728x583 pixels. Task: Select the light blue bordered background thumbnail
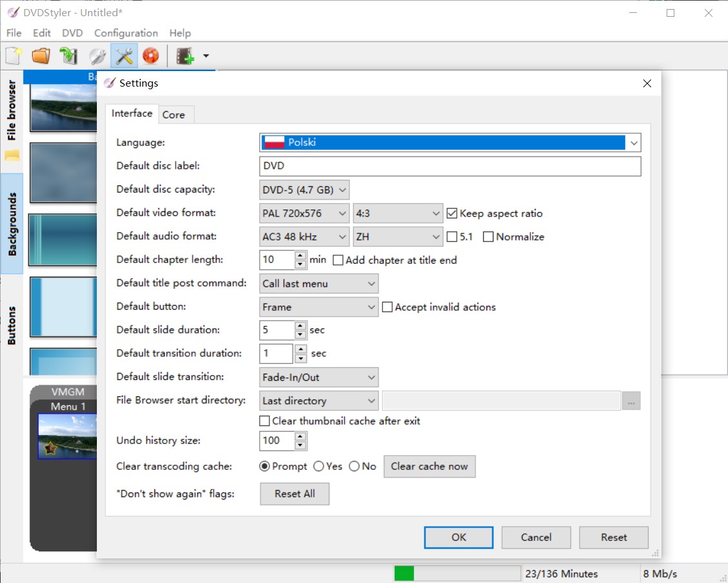click(x=63, y=307)
